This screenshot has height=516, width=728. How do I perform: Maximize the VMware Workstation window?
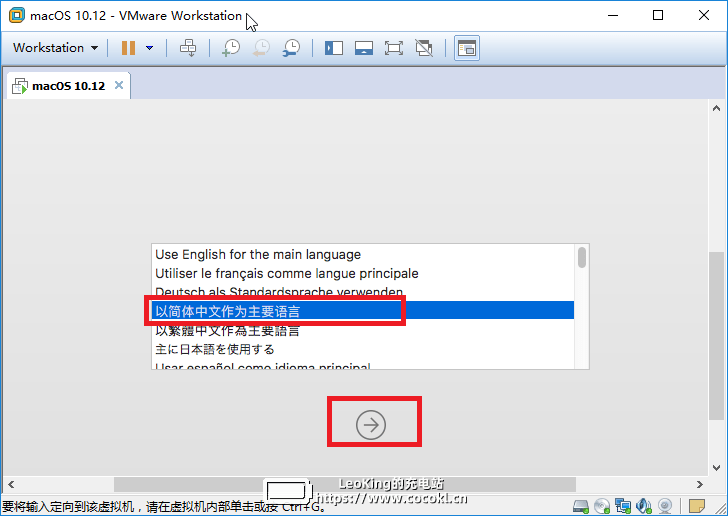658,15
